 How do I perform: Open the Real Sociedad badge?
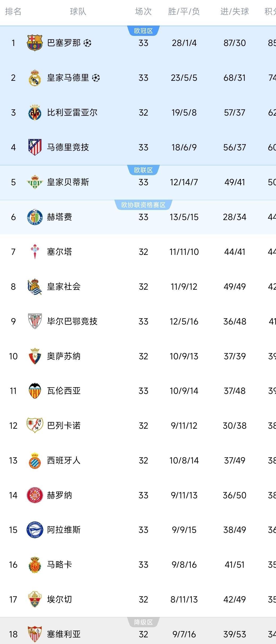35,287
